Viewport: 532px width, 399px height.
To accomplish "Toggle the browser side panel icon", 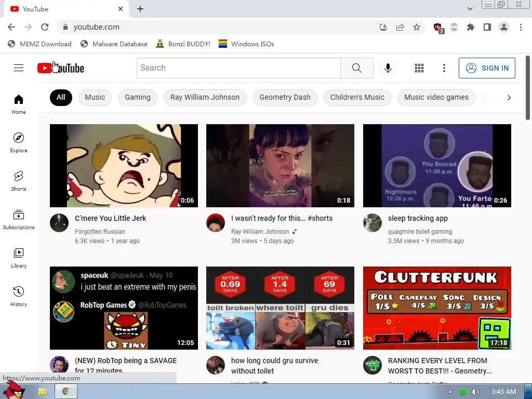I will click(x=487, y=27).
